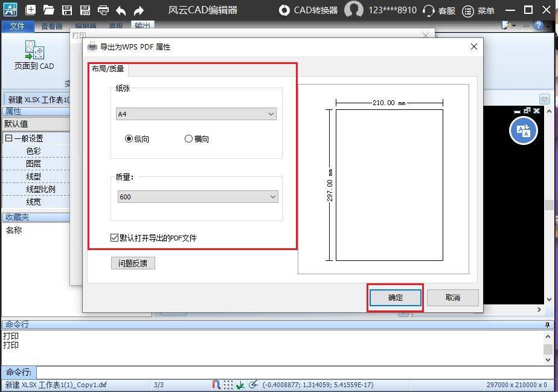
Task: Click the heart favorites dropdown icon
Action: tap(545, 99)
